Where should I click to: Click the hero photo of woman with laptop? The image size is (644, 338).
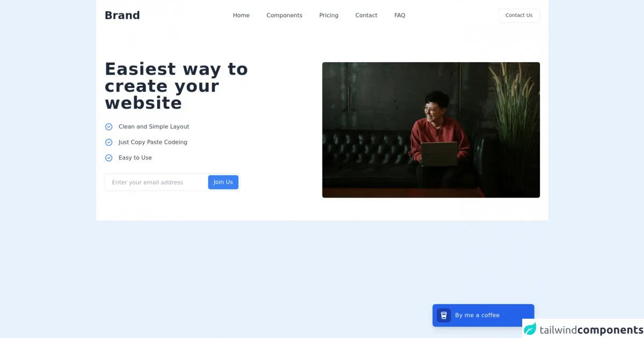(x=430, y=130)
